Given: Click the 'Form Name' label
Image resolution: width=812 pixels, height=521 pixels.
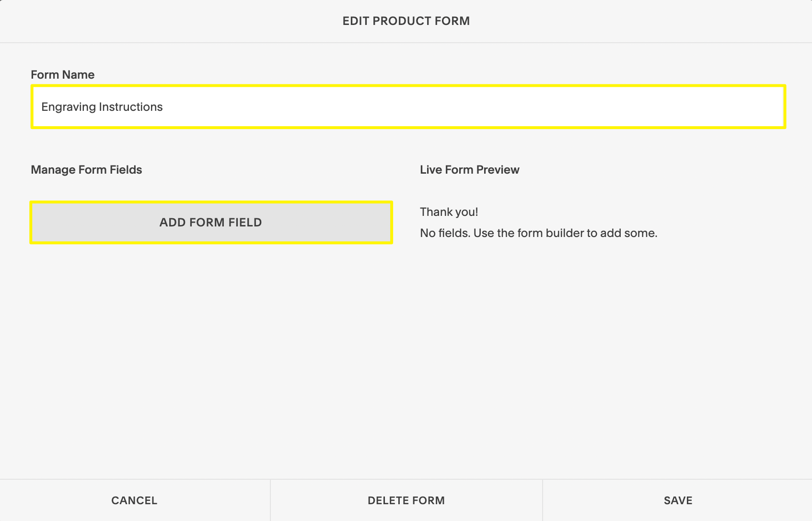Looking at the screenshot, I should pos(63,74).
